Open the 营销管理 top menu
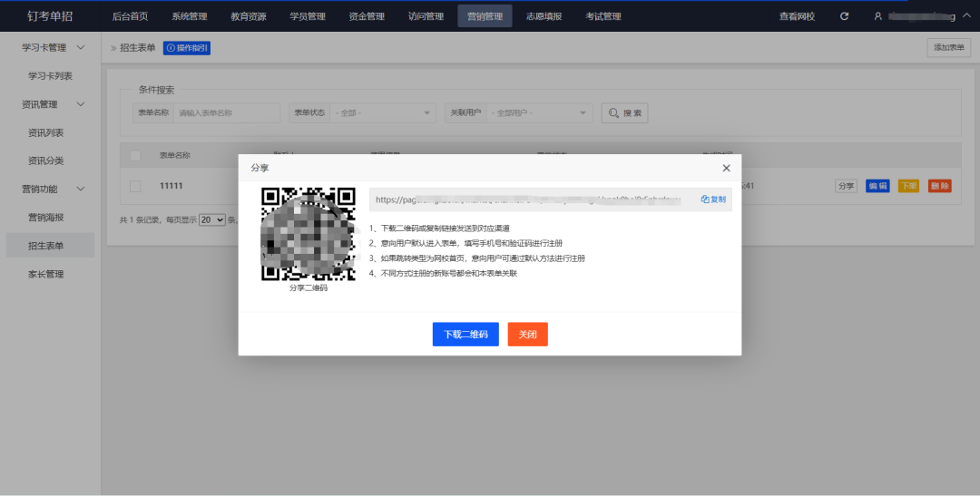This screenshot has height=496, width=980. (485, 16)
